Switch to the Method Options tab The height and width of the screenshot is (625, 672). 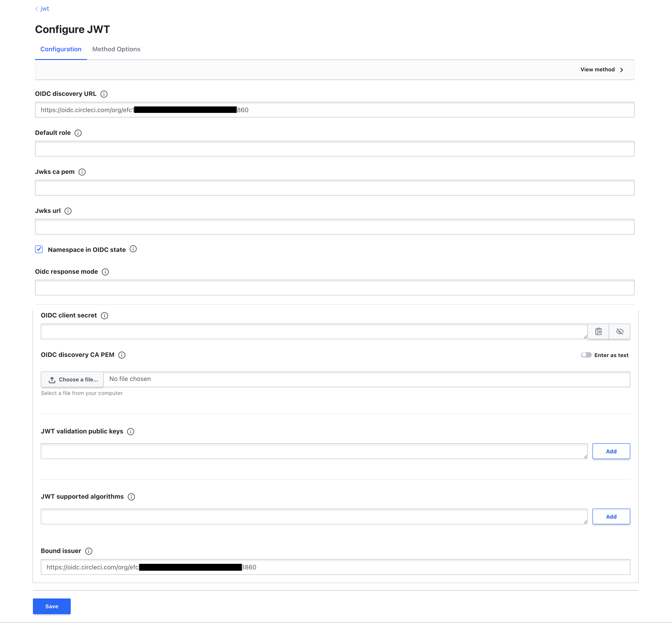[x=116, y=49]
